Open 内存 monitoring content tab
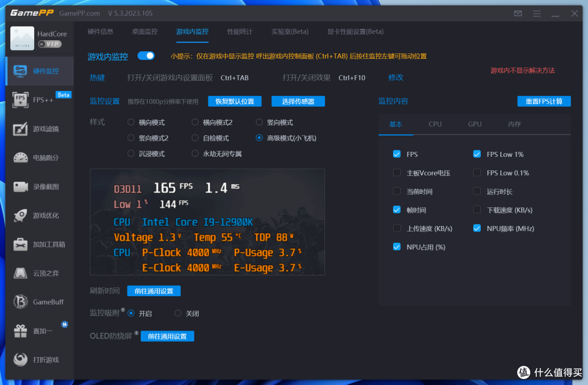 pyautogui.click(x=514, y=124)
